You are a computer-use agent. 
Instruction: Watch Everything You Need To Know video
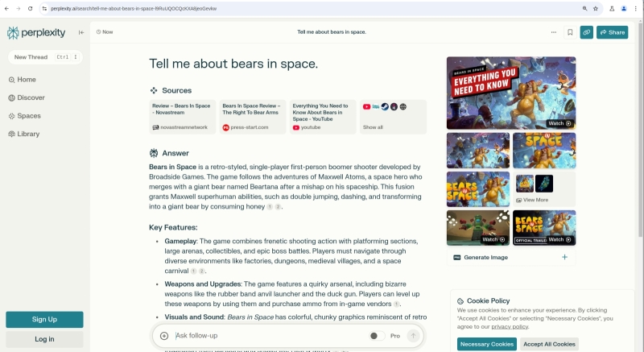pos(511,93)
